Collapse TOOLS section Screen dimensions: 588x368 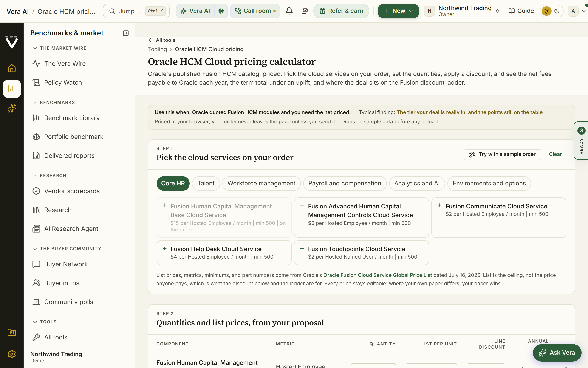(x=45, y=322)
